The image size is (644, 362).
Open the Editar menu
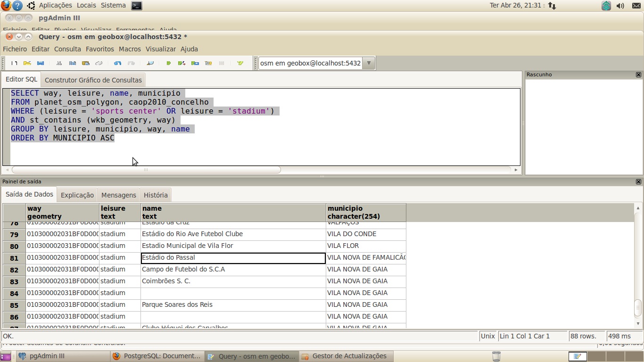pos(41,49)
